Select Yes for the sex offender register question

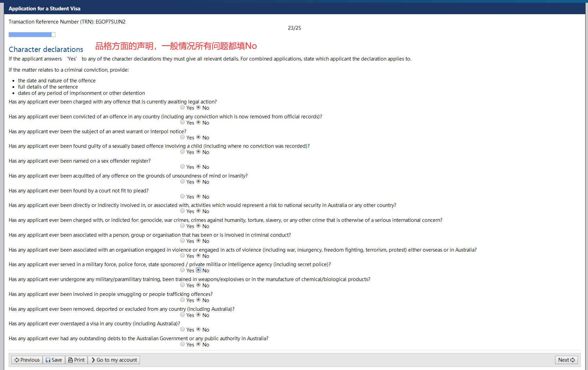point(182,166)
